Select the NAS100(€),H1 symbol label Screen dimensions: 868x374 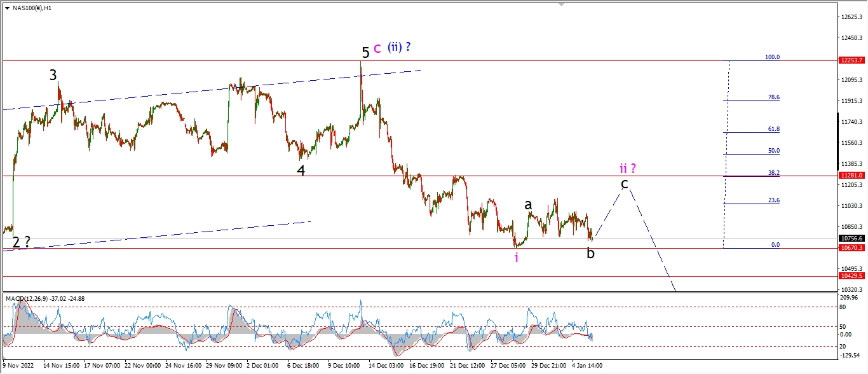pos(32,8)
